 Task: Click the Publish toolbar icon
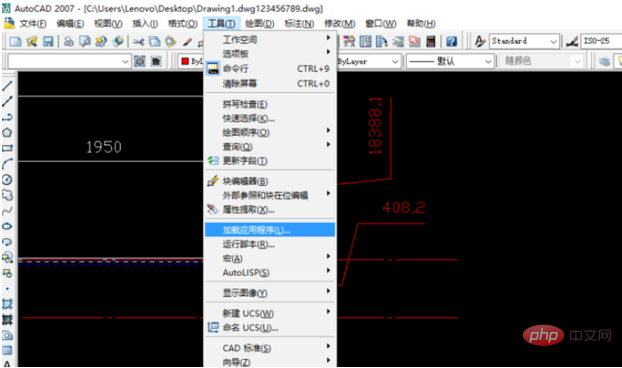[101, 41]
